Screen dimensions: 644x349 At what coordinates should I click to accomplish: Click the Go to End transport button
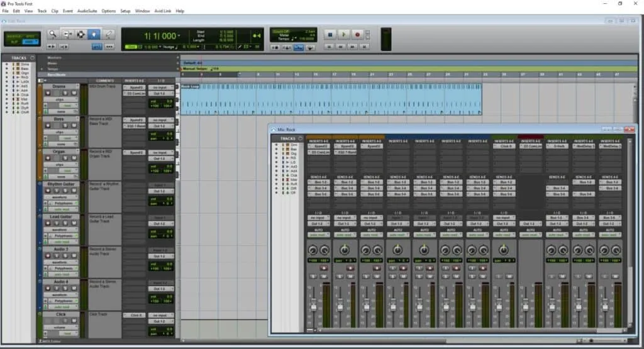click(364, 47)
